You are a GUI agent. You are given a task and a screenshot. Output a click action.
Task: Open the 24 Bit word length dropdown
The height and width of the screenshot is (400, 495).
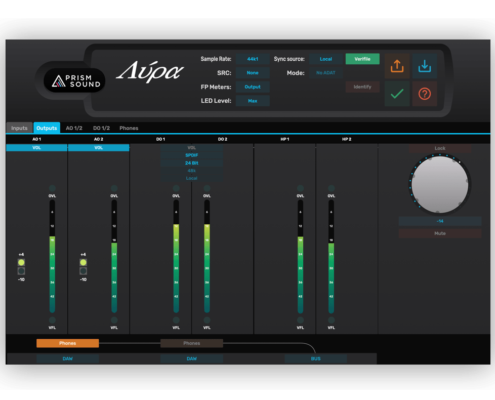point(192,163)
